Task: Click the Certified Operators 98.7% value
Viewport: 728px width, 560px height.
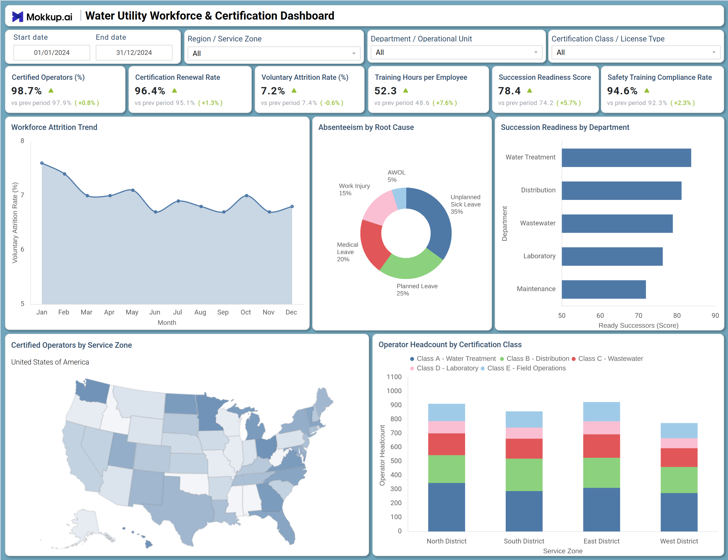Action: click(26, 91)
